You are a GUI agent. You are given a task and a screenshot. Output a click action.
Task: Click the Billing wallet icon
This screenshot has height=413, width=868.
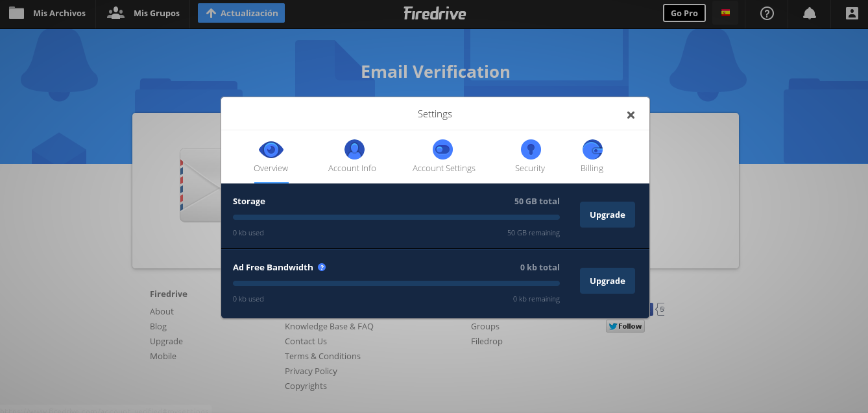click(x=592, y=150)
